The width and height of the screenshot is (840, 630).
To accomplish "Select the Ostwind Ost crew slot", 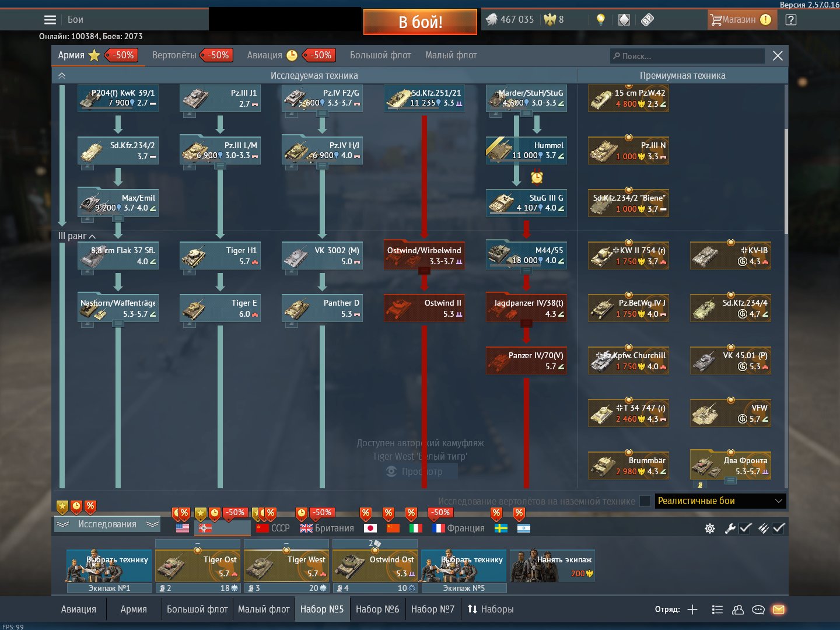I will pyautogui.click(x=375, y=566).
